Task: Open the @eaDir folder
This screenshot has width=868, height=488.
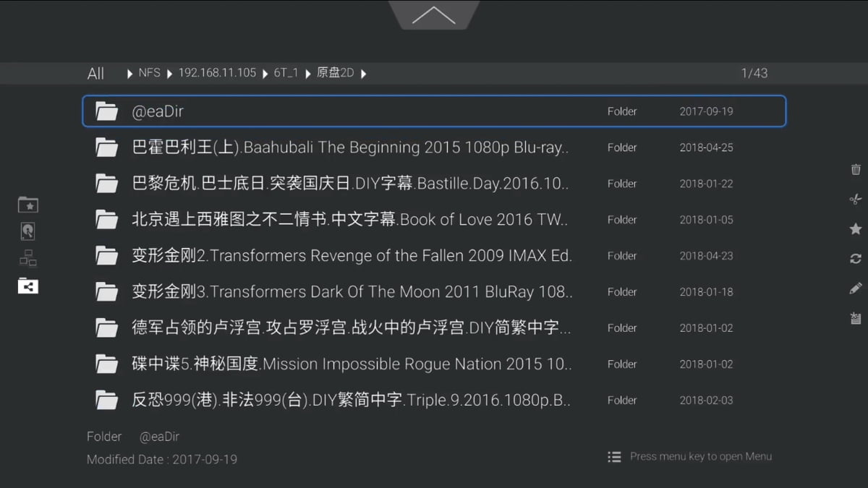Action: point(289,111)
